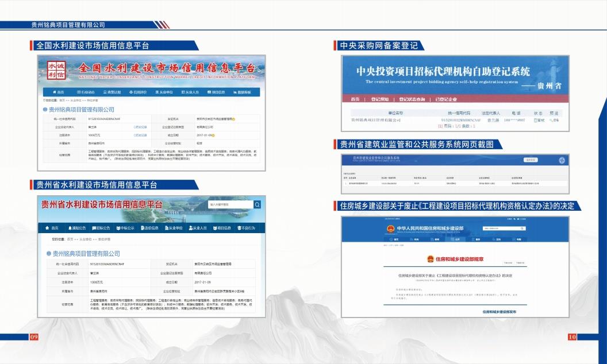Click section heading 贵州省建筑业监管和公共服务系统网页截图
The image size is (607, 364).
pos(417,144)
